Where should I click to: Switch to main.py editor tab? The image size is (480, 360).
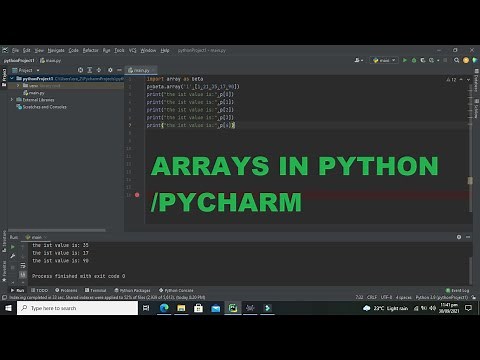(141, 70)
